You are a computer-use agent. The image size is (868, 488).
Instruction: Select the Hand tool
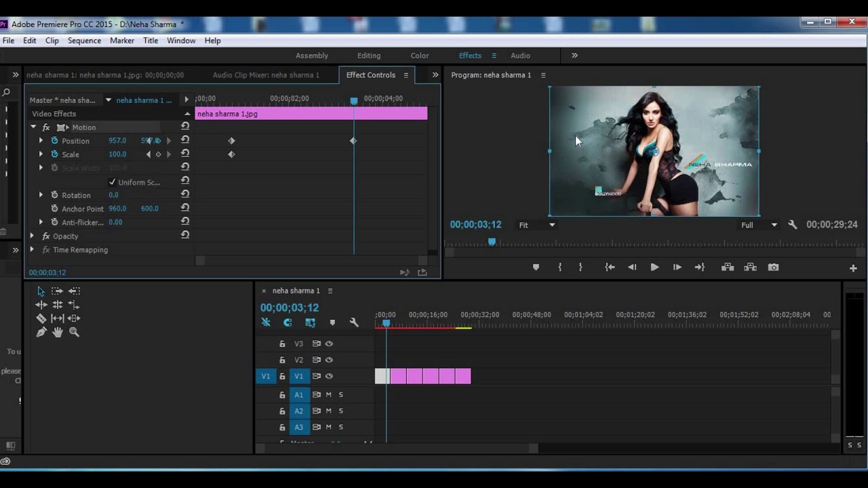click(58, 332)
